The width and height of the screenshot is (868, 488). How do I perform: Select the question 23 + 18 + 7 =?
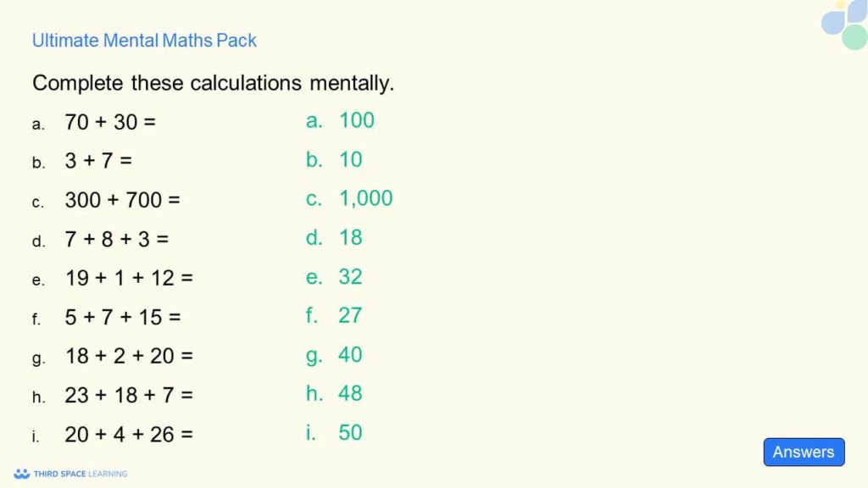coord(129,395)
